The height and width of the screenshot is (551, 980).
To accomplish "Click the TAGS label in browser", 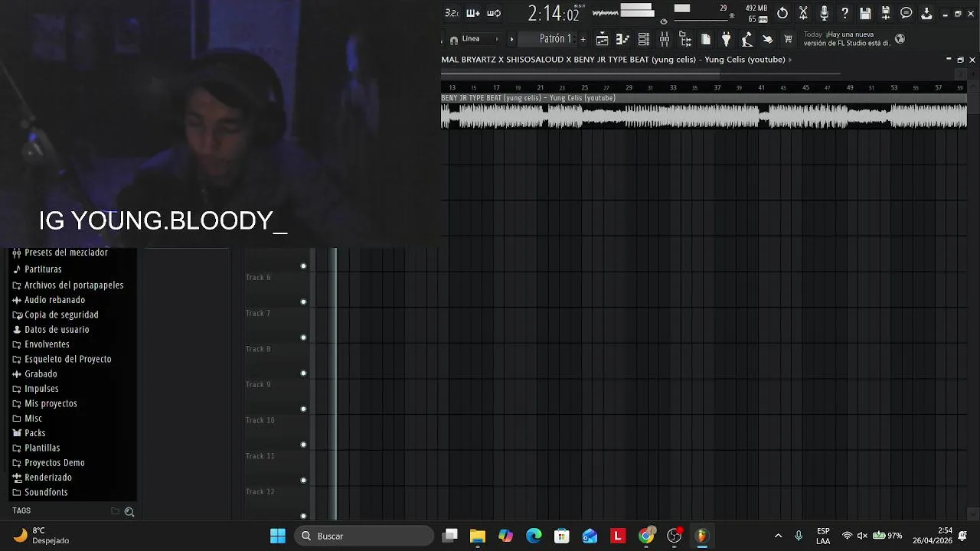I will 21,510.
